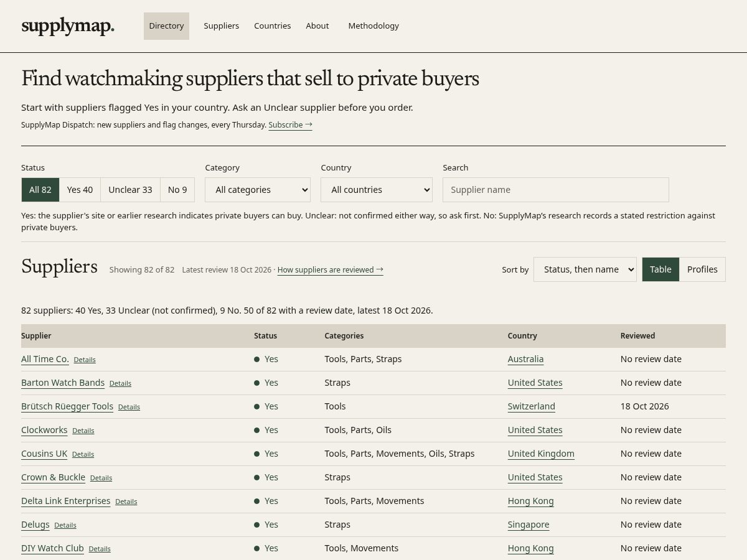Open Hong Kong link in Delta Link row
The height and width of the screenshot is (560, 747).
coord(530,501)
